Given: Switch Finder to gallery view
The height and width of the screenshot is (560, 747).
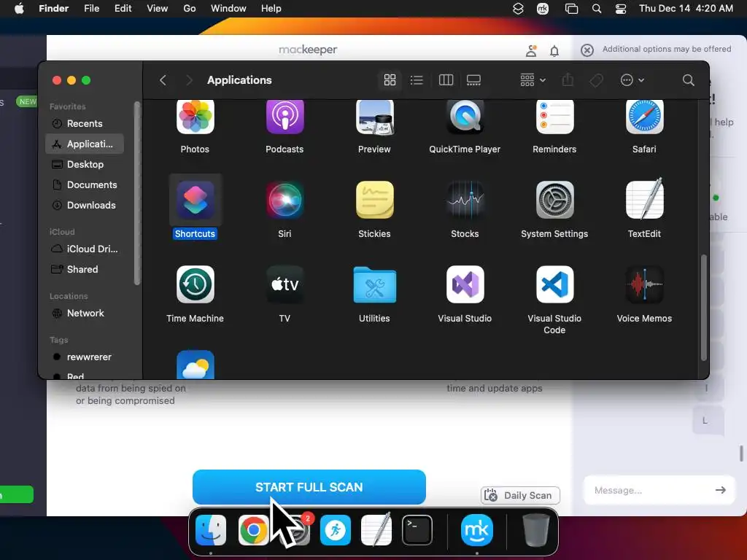Looking at the screenshot, I should 473,80.
